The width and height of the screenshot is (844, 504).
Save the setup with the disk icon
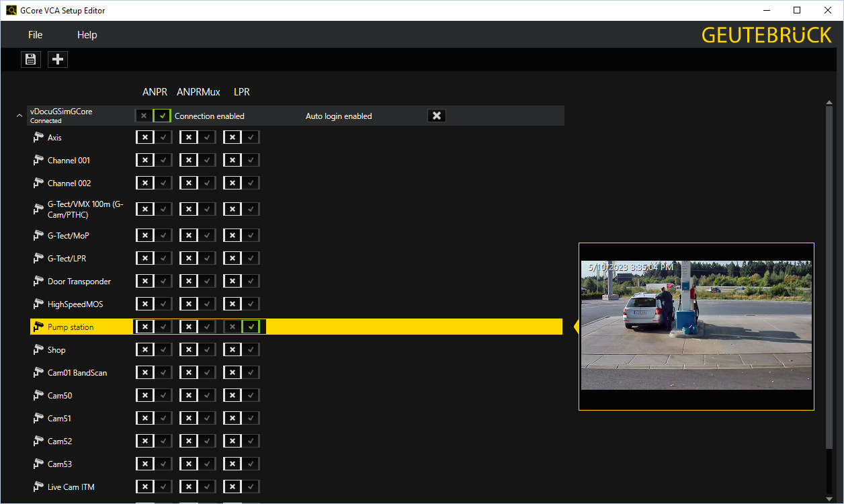pyautogui.click(x=30, y=59)
